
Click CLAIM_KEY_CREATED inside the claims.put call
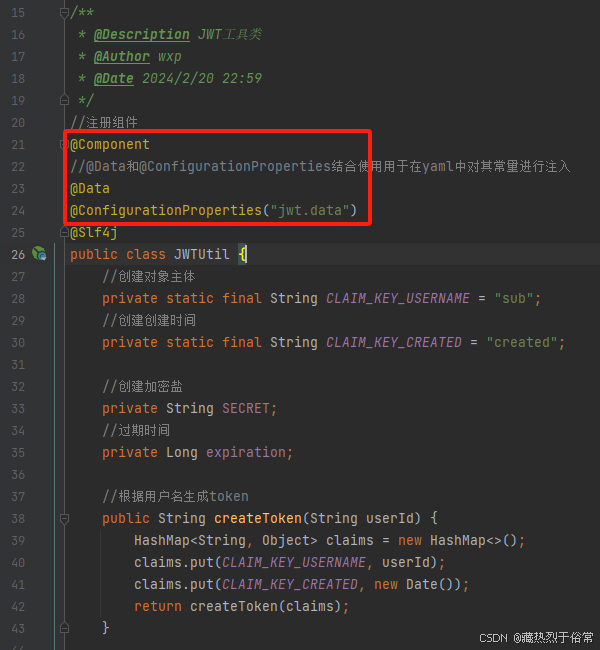(290, 584)
